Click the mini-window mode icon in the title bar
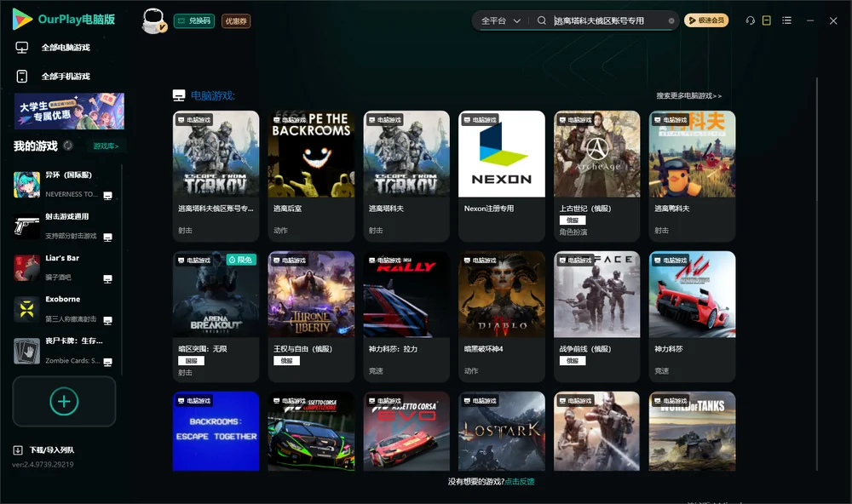Image resolution: width=852 pixels, height=504 pixels. point(767,20)
